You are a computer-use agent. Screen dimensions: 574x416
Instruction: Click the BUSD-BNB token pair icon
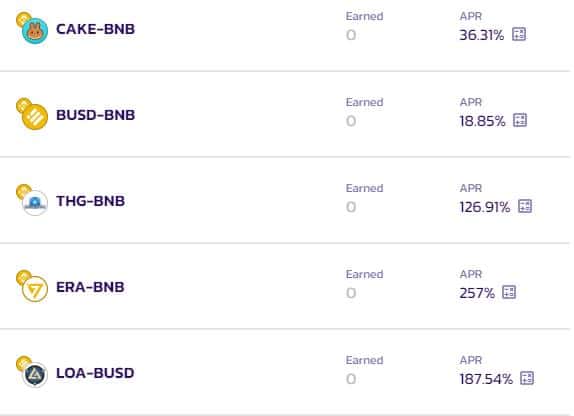pos(32,114)
